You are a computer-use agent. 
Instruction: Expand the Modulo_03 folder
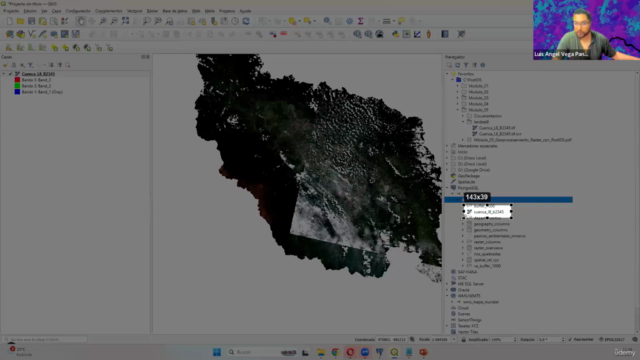(x=458, y=98)
